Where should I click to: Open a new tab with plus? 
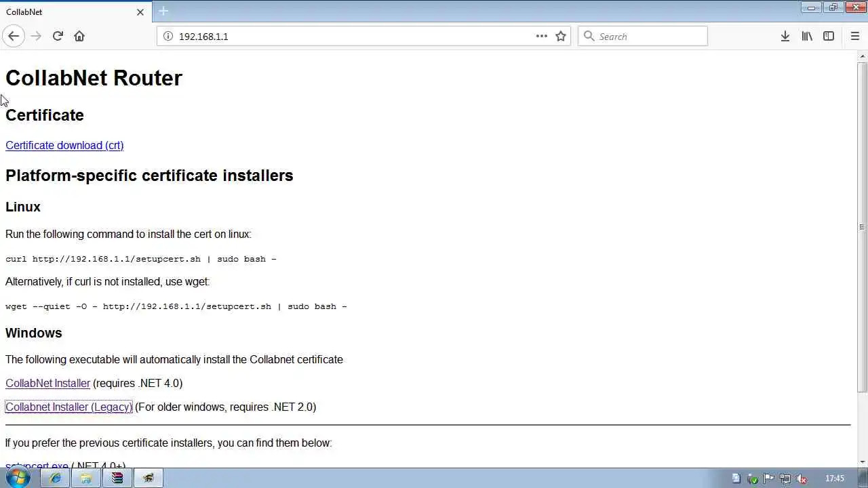click(163, 12)
